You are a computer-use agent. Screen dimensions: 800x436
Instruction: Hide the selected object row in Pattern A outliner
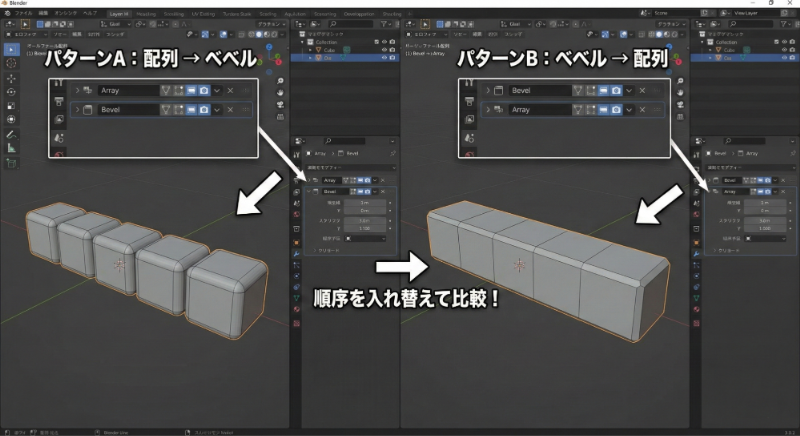[385, 58]
